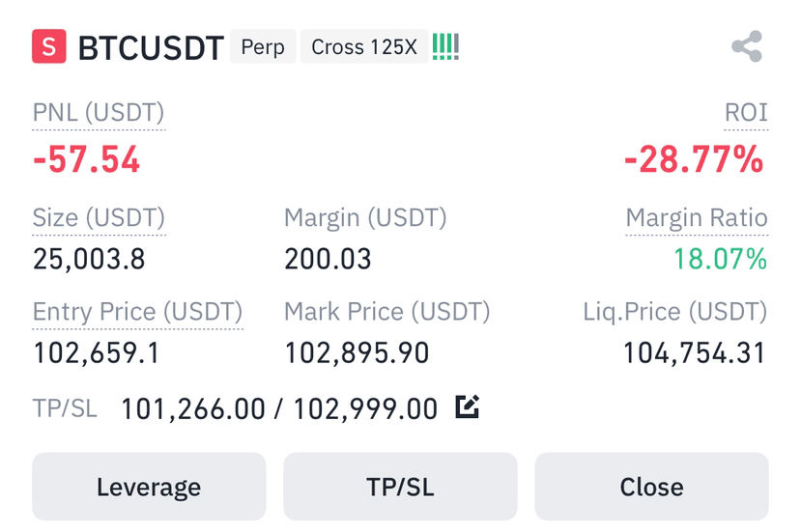Tap the -28.77% ROI value

pyautogui.click(x=695, y=159)
